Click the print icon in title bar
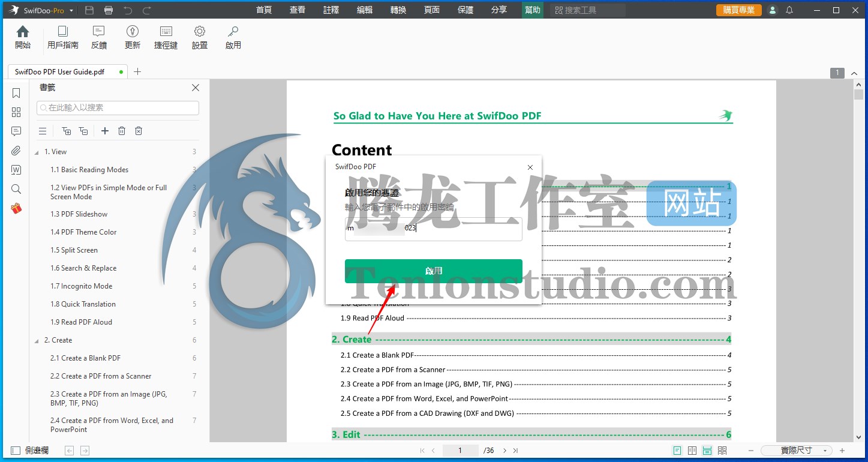The height and width of the screenshot is (462, 868). tap(109, 10)
